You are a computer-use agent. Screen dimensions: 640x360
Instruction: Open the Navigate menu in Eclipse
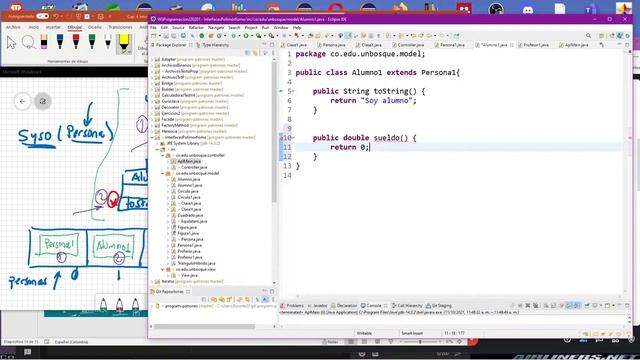(x=216, y=27)
